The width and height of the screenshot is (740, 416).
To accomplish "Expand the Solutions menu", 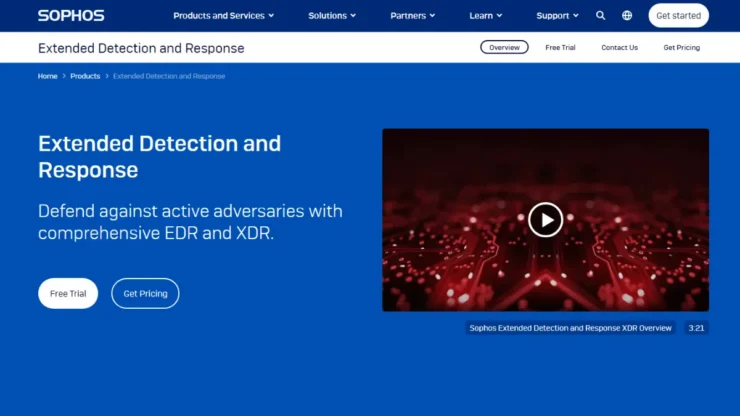I will click(x=332, y=16).
